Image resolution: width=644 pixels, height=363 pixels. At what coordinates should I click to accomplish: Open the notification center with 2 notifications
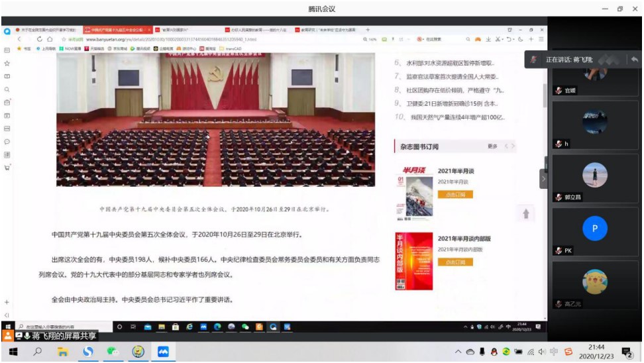click(627, 352)
